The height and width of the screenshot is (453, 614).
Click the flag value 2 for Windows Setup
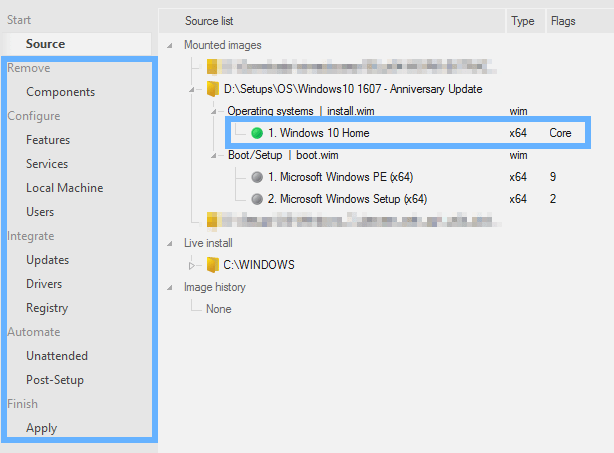[x=553, y=199]
